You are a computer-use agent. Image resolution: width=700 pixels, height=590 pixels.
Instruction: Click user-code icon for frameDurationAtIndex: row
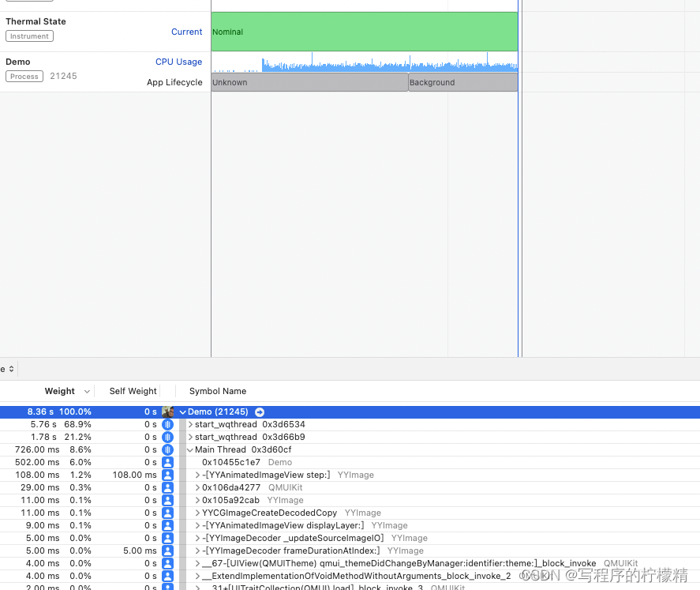(168, 551)
